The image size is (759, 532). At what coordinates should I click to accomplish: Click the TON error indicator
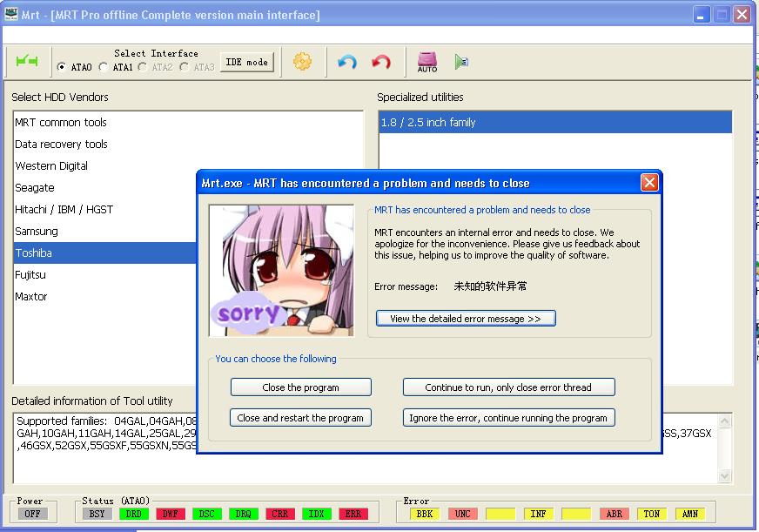(x=652, y=514)
